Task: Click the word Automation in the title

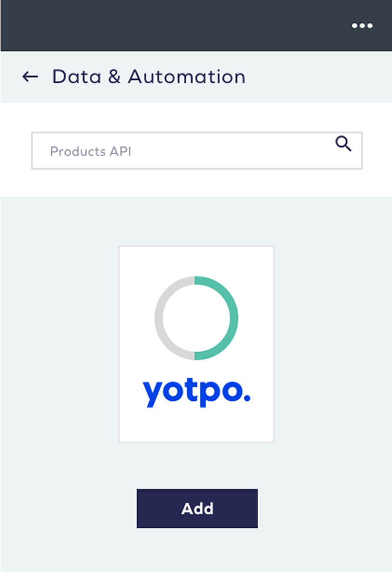Action: [x=186, y=77]
